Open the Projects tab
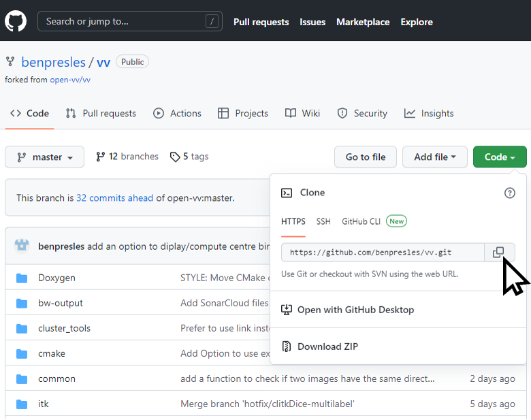 point(243,114)
